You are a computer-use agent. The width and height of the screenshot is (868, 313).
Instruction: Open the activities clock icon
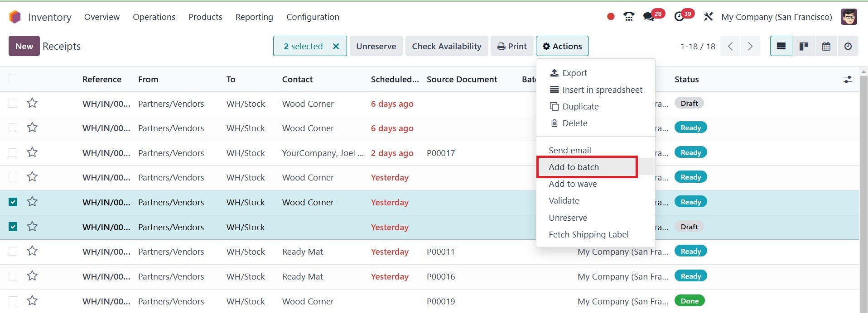click(679, 17)
